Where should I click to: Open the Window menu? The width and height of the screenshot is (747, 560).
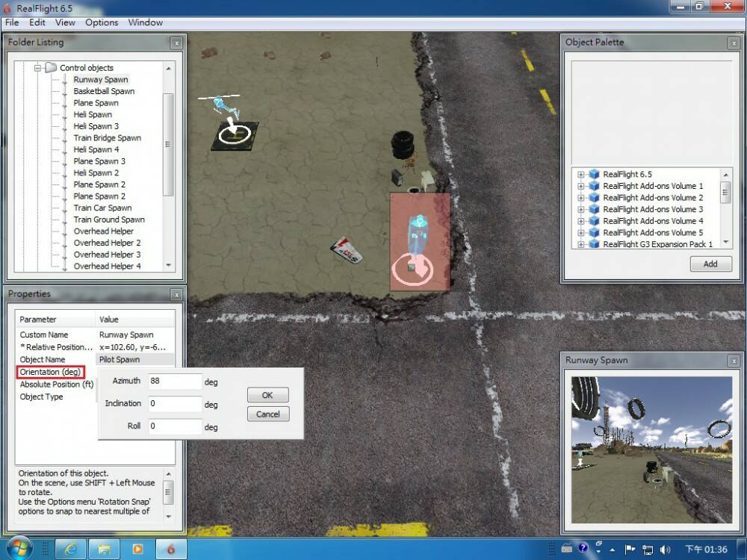(146, 22)
